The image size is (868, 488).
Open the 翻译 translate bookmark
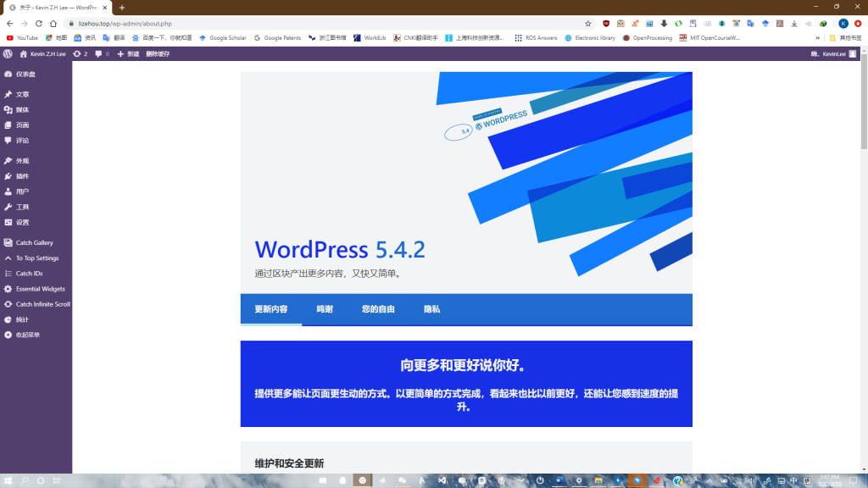[114, 38]
